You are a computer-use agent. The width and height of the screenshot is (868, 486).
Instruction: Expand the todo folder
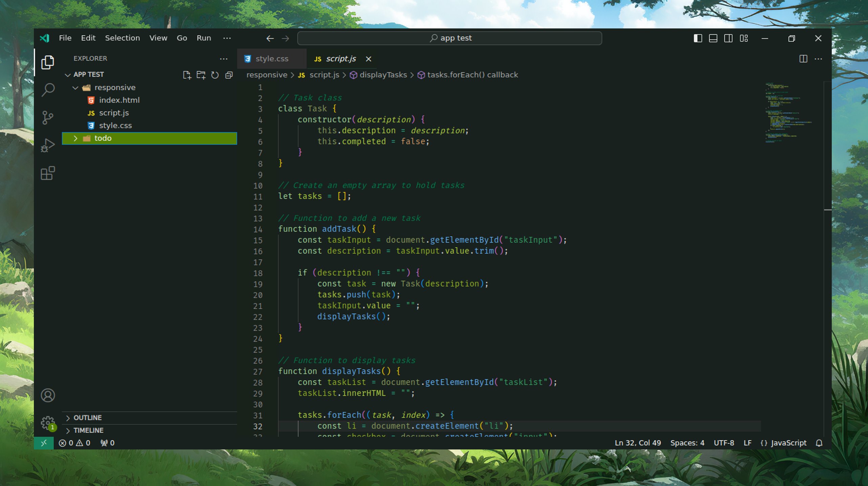[x=76, y=138]
